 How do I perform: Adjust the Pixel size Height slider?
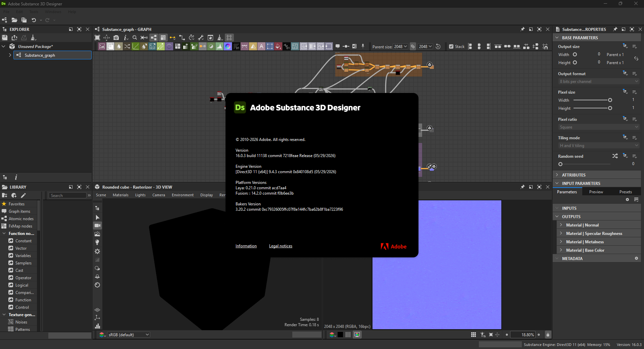click(593, 108)
